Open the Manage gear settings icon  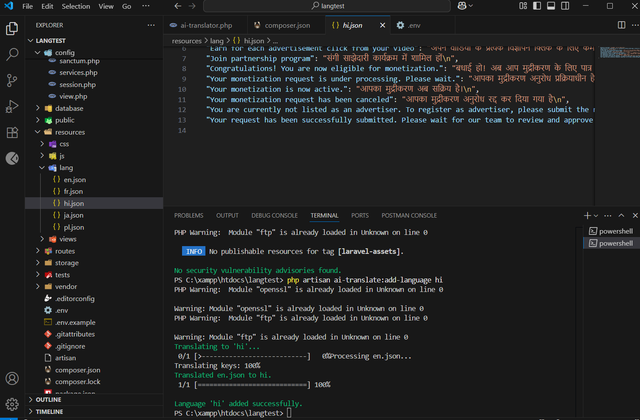tap(12, 404)
